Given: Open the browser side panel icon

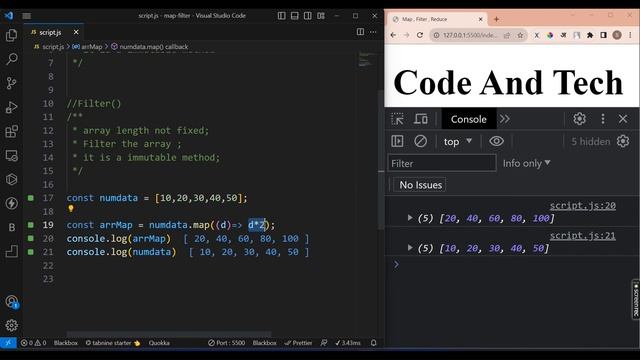Looking at the screenshot, I should point(603,35).
